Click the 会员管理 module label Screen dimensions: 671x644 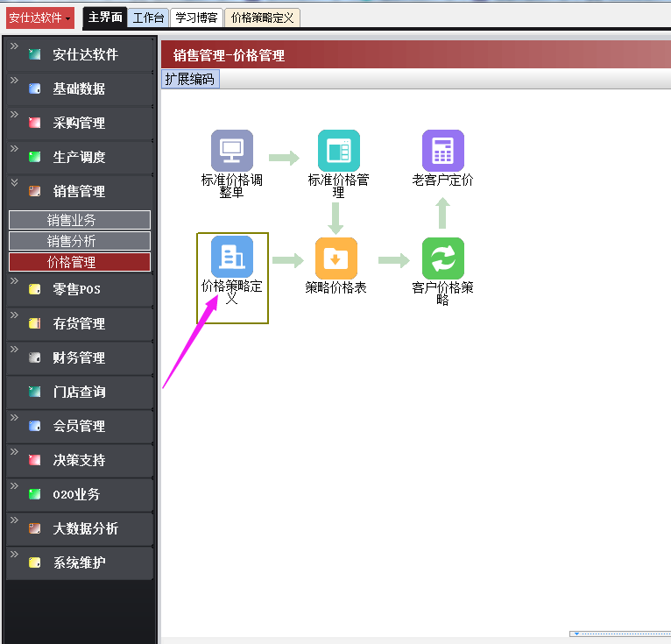(79, 426)
